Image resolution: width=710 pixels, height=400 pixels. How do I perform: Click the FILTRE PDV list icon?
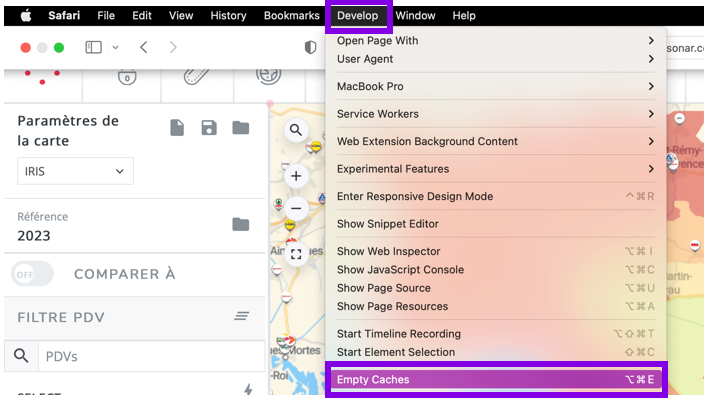point(241,316)
